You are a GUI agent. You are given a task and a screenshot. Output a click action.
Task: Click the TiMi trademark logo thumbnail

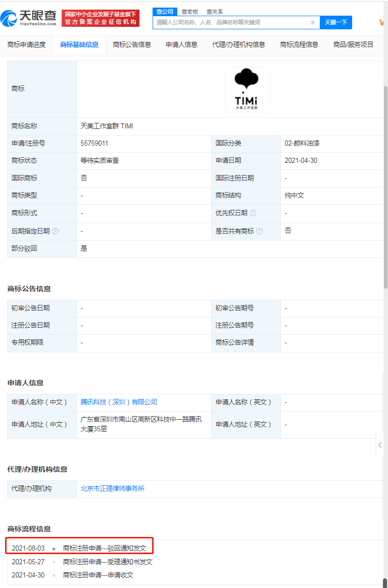pyautogui.click(x=248, y=89)
